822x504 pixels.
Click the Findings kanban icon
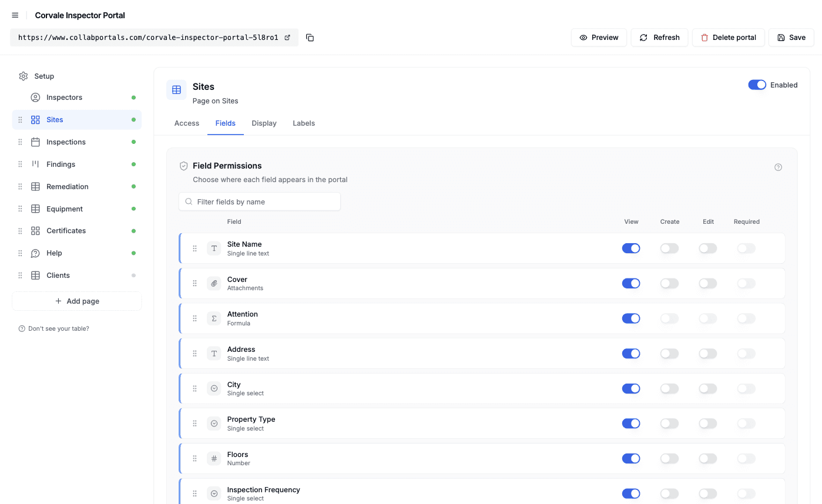coord(36,164)
